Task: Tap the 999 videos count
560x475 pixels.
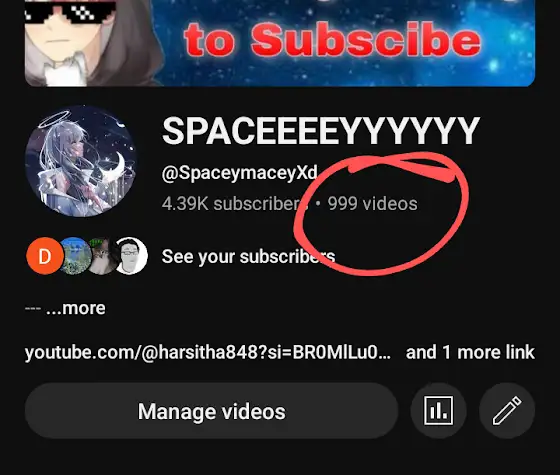Action: [x=372, y=204]
